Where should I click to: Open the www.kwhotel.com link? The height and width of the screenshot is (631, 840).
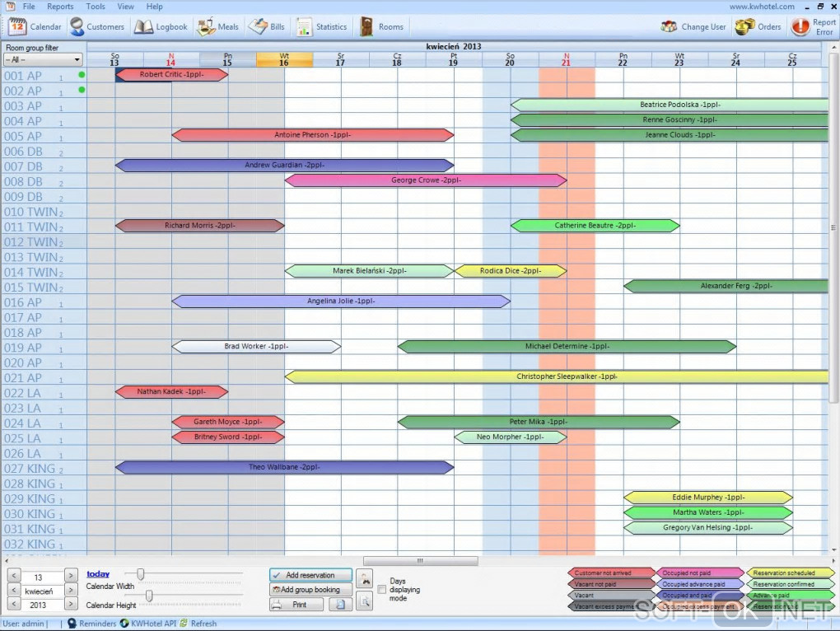(761, 7)
